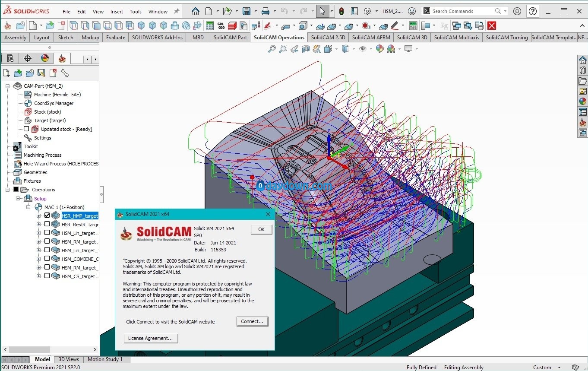The height and width of the screenshot is (371, 588).
Task: Select the Motion Study 1 tab
Action: point(105,359)
